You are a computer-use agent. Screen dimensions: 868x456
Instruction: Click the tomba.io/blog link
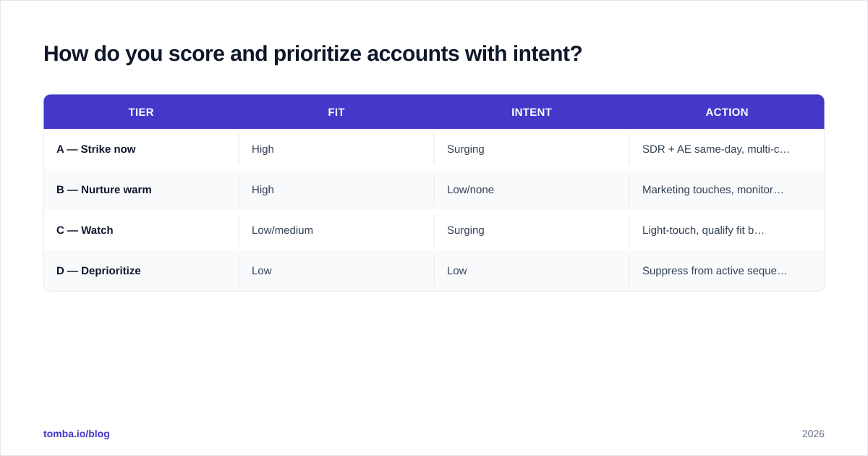(x=77, y=434)
